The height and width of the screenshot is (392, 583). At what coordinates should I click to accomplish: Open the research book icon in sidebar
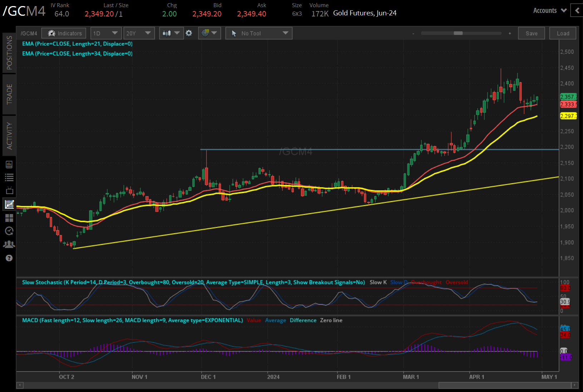(x=9, y=164)
